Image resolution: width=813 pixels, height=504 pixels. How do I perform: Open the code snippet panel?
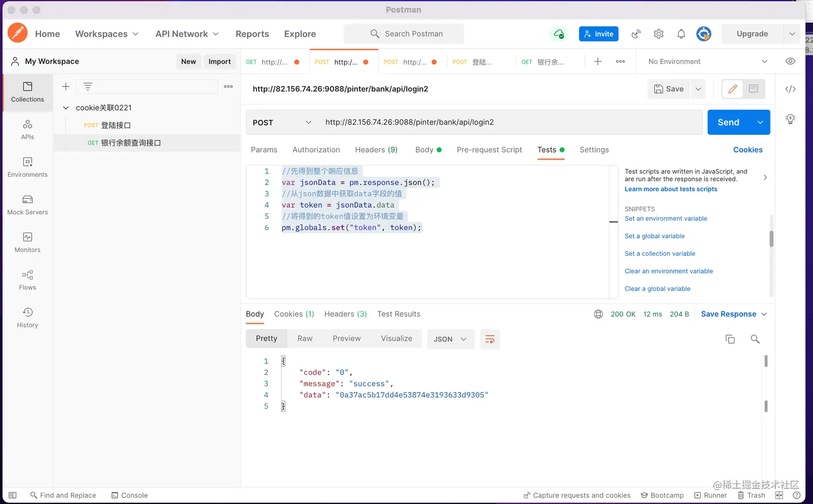point(790,89)
